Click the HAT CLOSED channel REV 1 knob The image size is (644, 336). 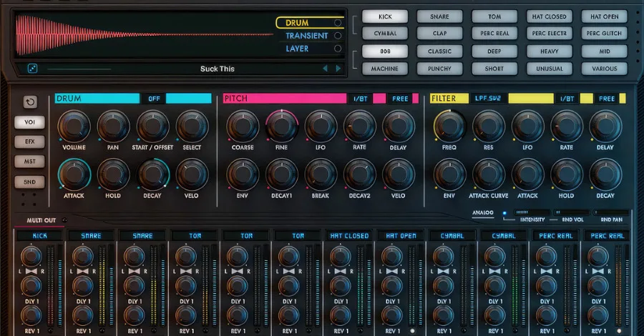tap(341, 316)
